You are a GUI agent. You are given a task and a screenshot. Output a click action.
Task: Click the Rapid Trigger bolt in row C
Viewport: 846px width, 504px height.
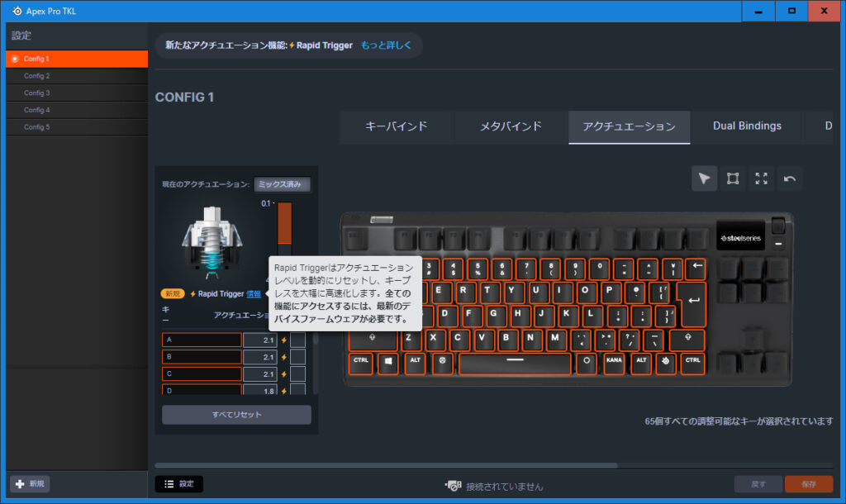coord(284,374)
